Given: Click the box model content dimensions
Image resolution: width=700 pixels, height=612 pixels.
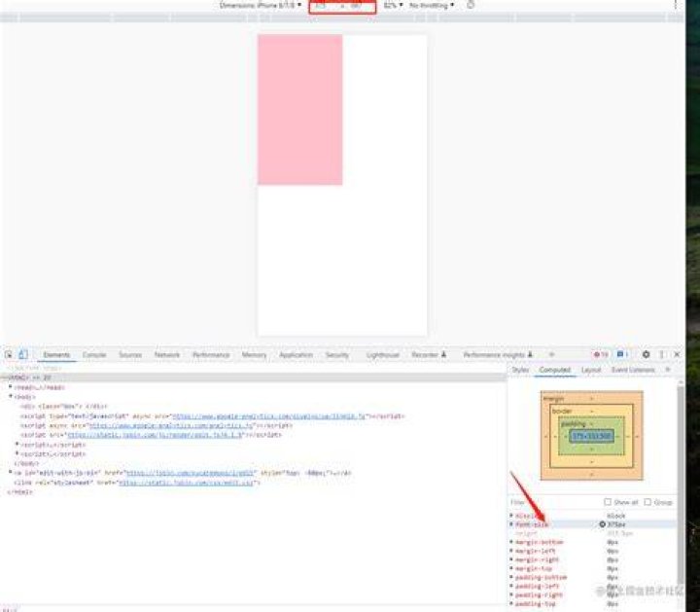Looking at the screenshot, I should click(x=591, y=436).
